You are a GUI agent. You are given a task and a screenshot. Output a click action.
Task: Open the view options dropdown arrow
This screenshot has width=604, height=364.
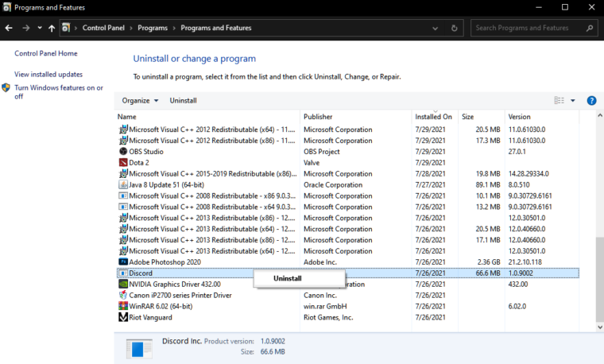572,101
